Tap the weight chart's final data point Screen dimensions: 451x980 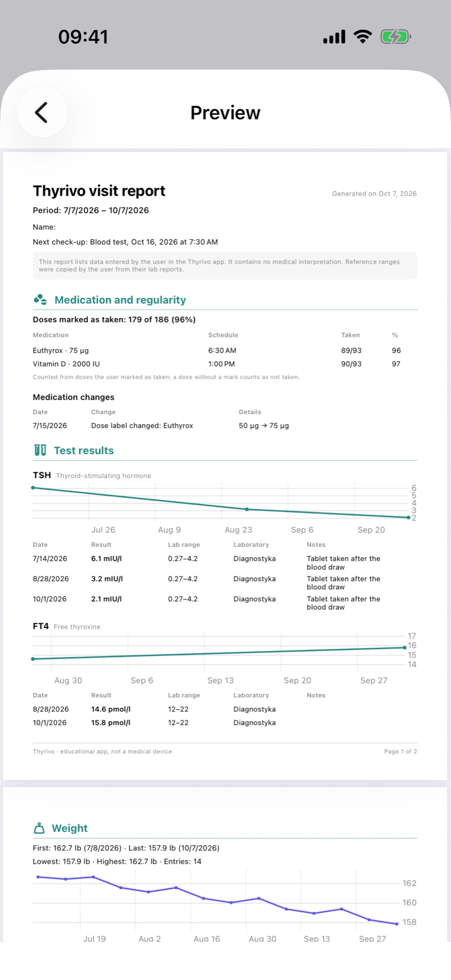pyautogui.click(x=397, y=924)
